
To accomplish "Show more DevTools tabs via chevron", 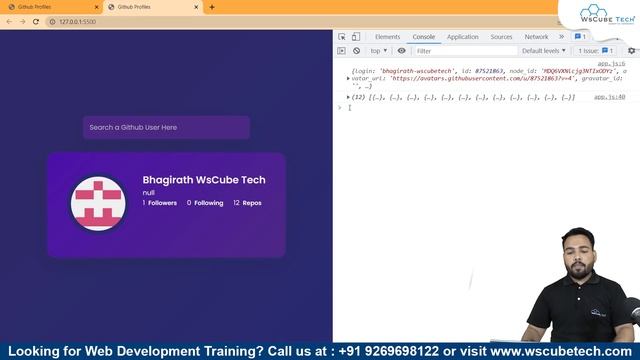I will click(562, 37).
